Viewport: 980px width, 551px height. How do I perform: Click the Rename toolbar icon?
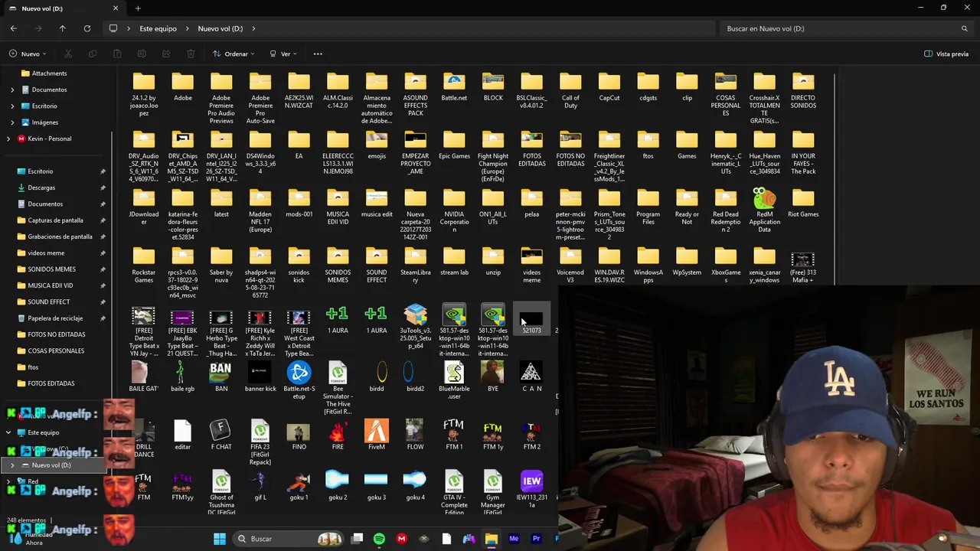[142, 54]
